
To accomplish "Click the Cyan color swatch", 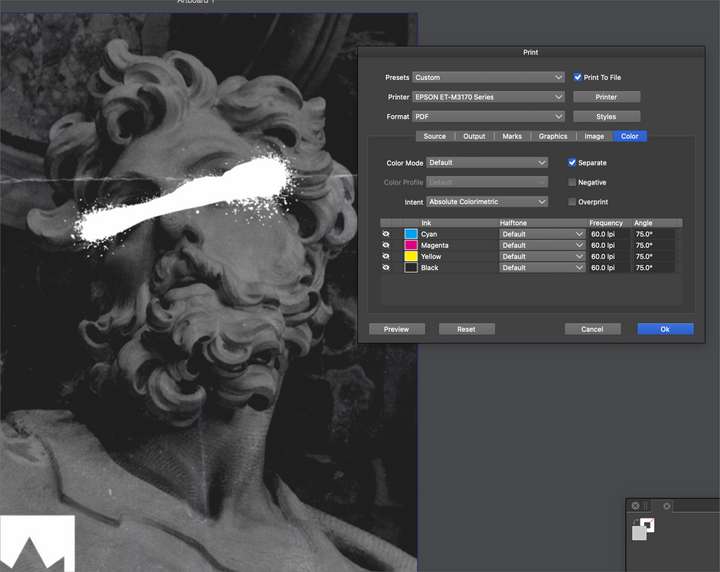I will [411, 234].
